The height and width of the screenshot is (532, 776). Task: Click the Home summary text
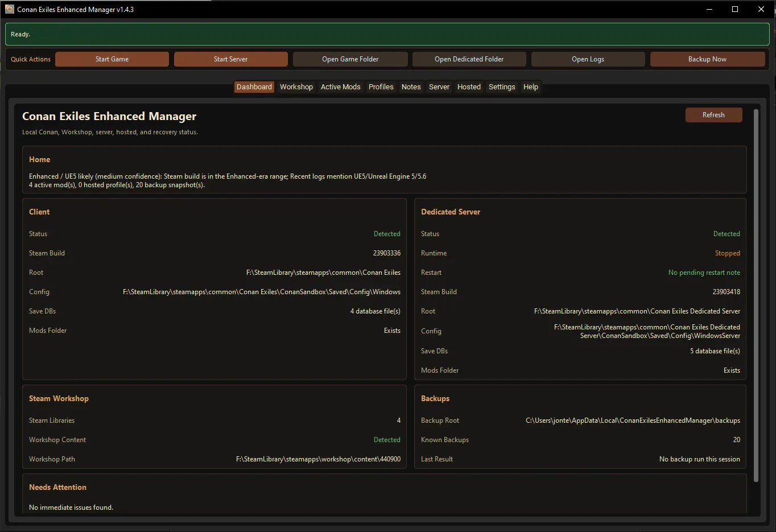pos(228,180)
